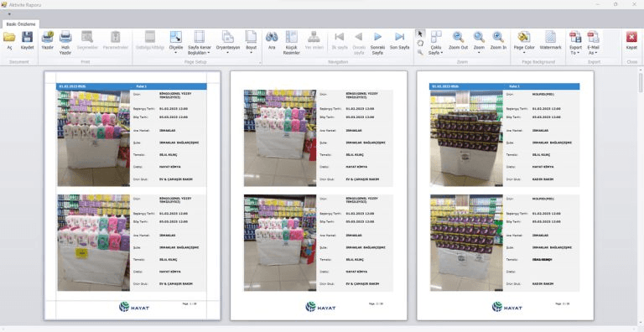Click the top Molped display photo on page 3
Viewport: 644px width, 332px height.
click(x=466, y=138)
